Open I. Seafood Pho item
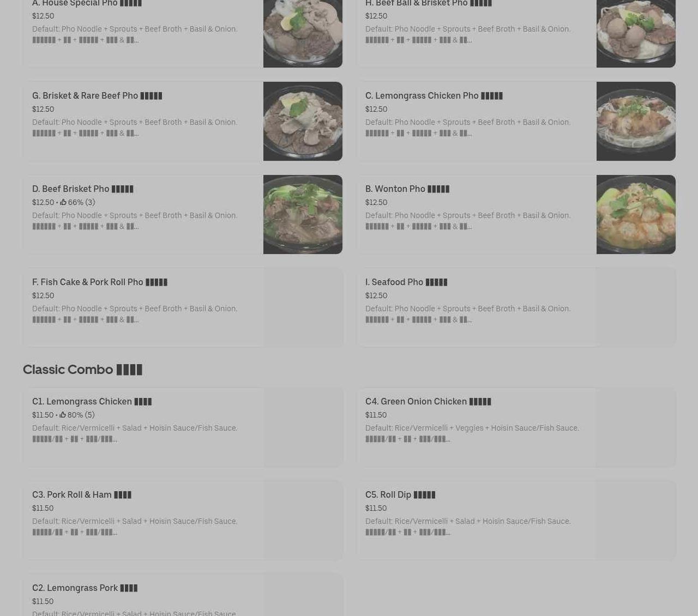The width and height of the screenshot is (698, 616). [x=406, y=282]
